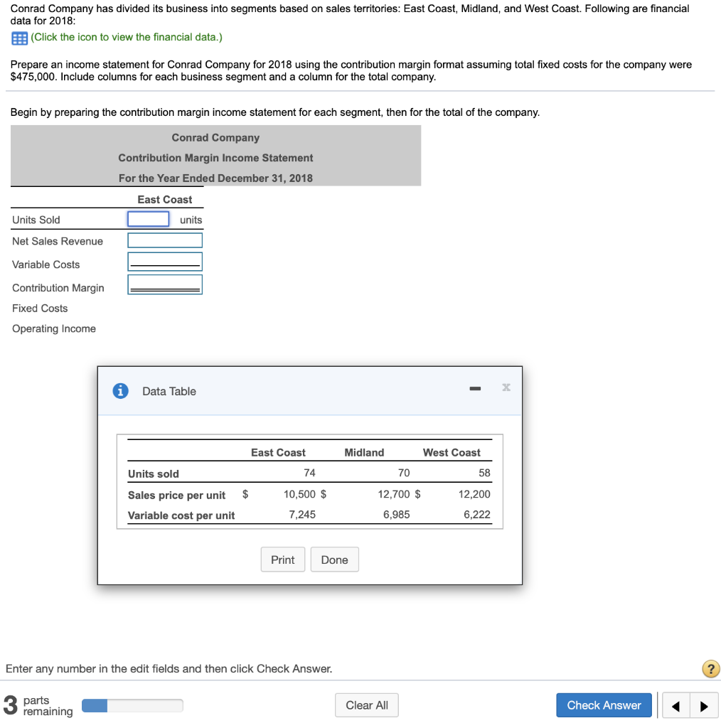
Task: Select East Coast sales price 10,500
Action: (x=299, y=494)
